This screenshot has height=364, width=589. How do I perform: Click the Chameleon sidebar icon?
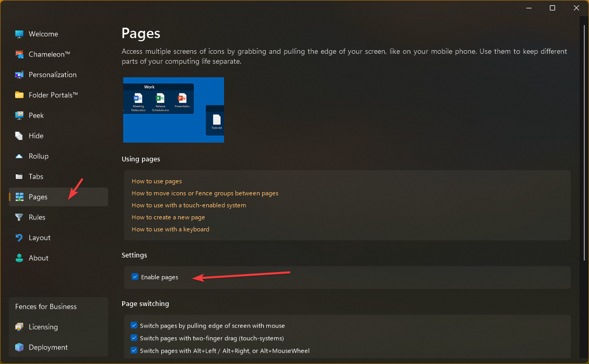tap(19, 54)
